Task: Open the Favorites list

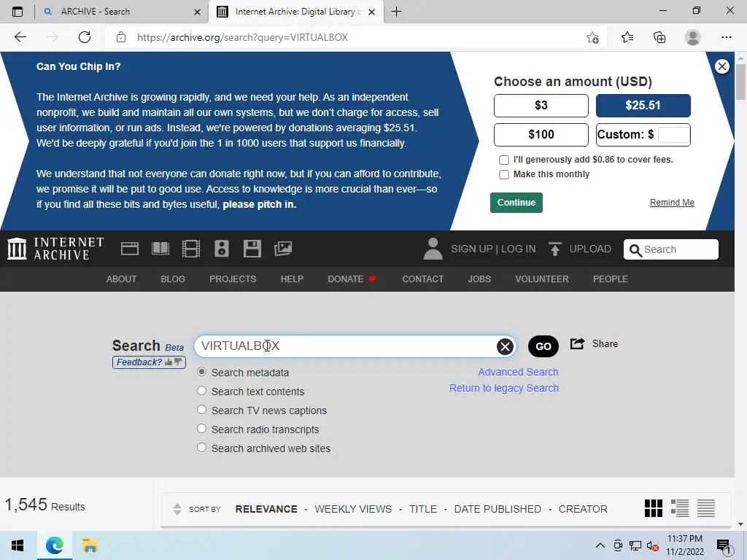Action: tap(627, 37)
